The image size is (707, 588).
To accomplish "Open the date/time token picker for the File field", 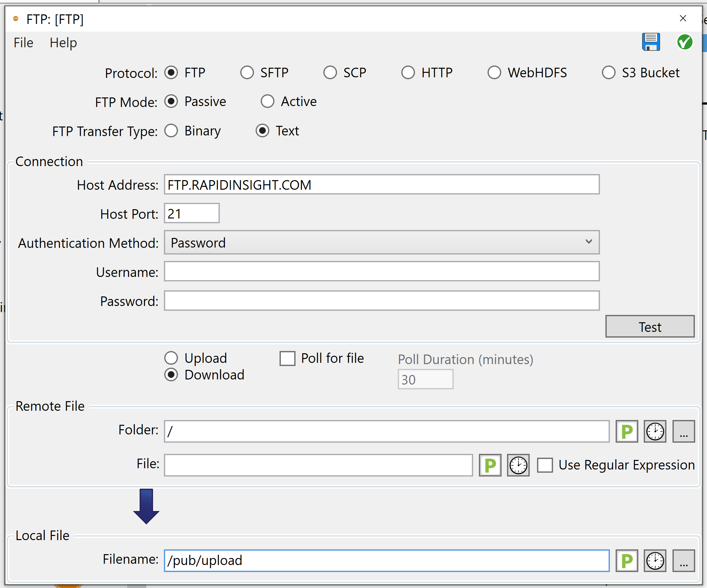I will coord(518,465).
